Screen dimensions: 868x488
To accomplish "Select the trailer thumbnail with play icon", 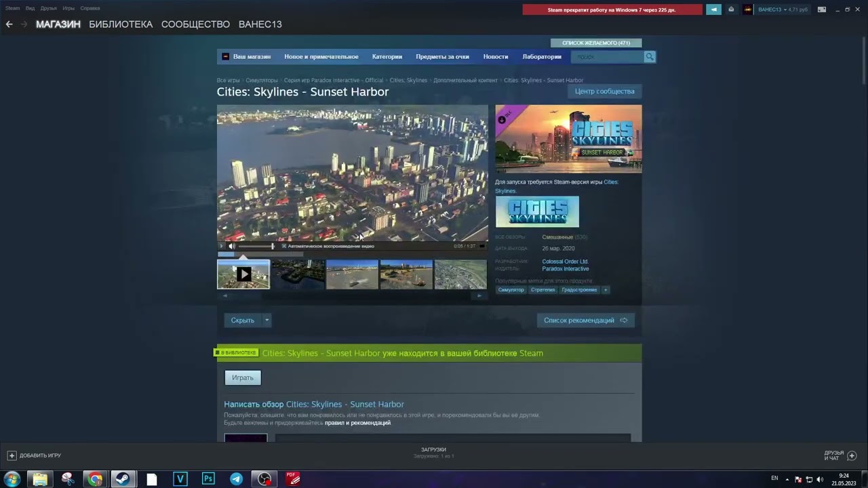I will click(x=243, y=274).
